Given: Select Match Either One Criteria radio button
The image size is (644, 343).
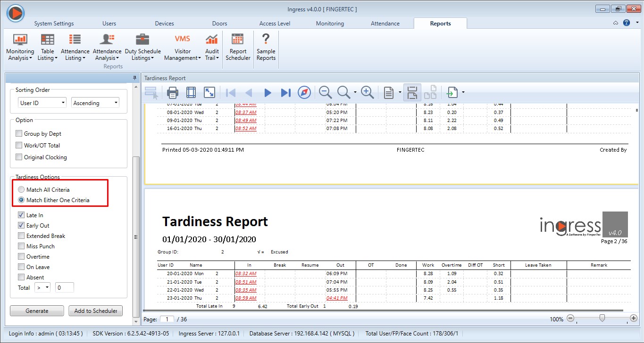Looking at the screenshot, I should tap(21, 200).
